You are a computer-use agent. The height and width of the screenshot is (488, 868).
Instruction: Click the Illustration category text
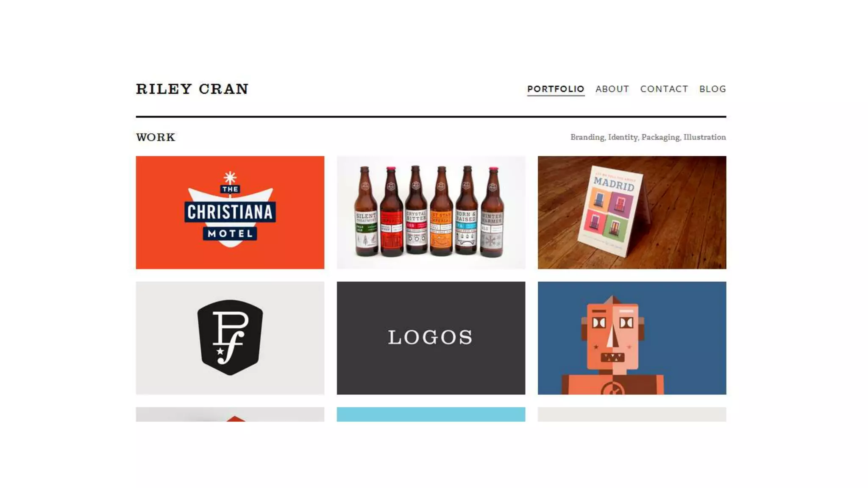pyautogui.click(x=704, y=137)
